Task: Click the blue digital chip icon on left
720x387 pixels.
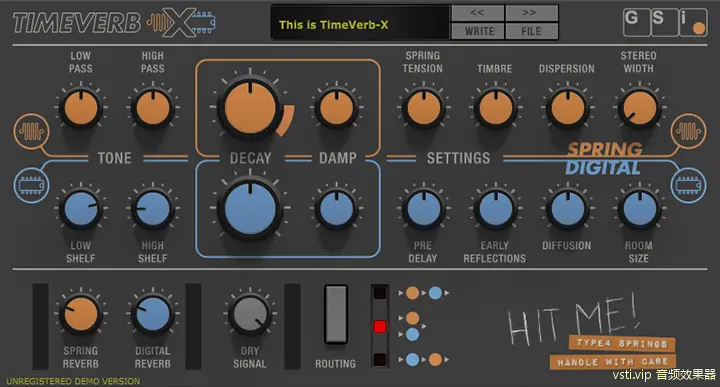Action: point(31,185)
